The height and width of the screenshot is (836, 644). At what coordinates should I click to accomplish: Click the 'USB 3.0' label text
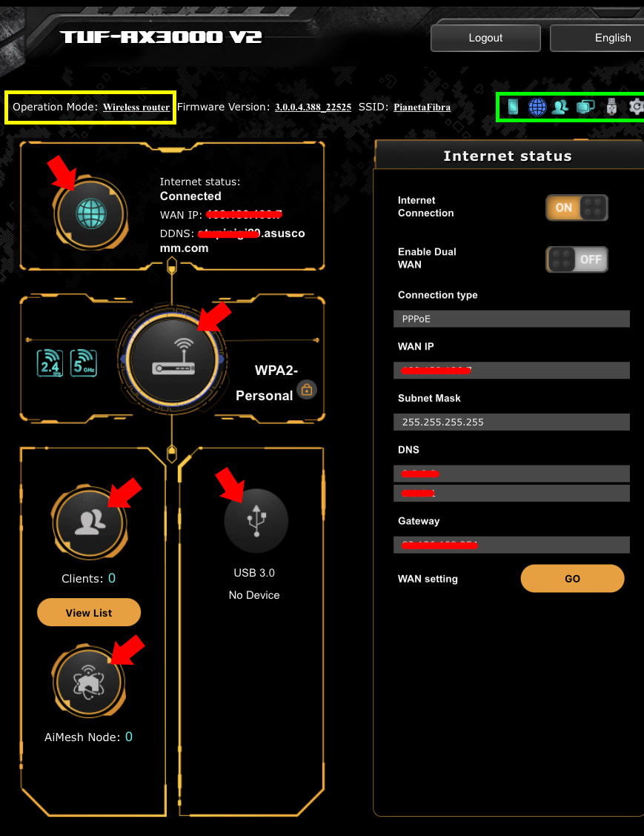254,573
